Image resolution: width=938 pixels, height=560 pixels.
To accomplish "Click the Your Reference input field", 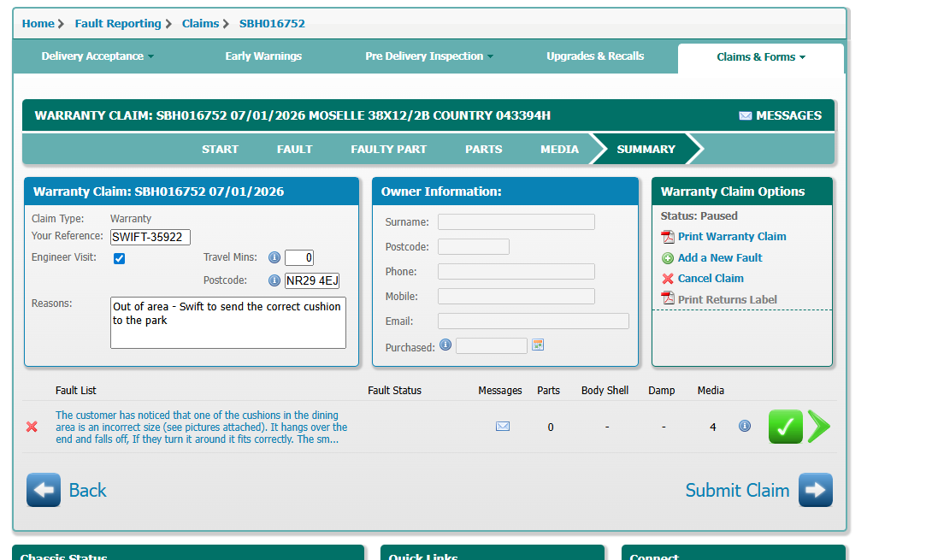I will pos(150,237).
